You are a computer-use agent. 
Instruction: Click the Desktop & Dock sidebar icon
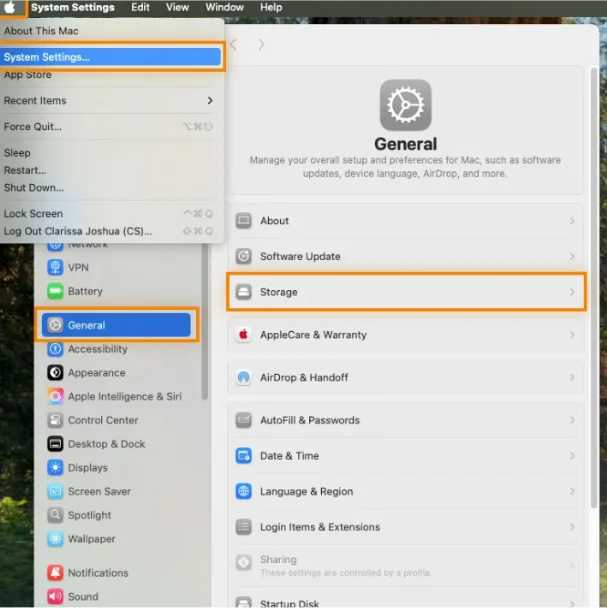[x=55, y=444]
